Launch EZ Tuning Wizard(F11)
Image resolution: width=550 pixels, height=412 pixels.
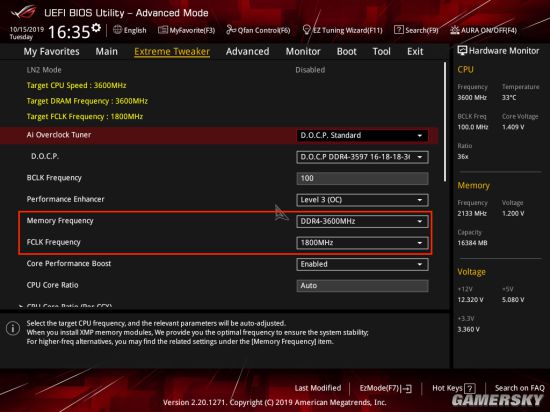pos(342,30)
